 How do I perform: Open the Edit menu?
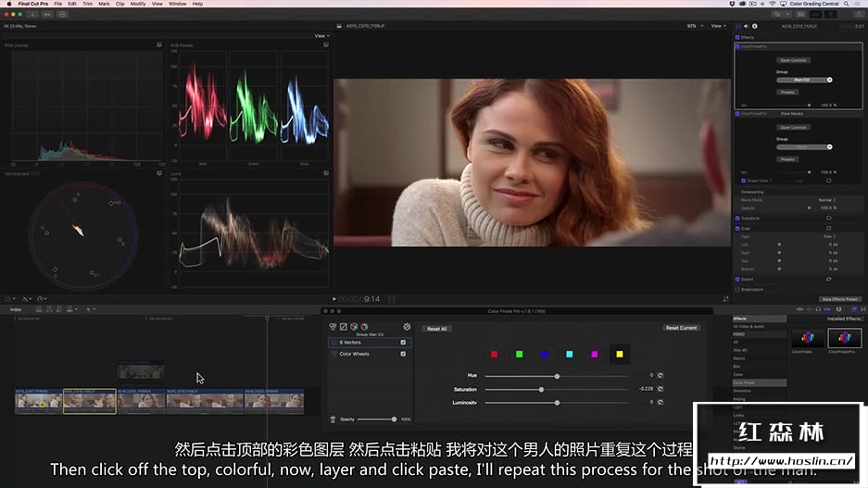(72, 4)
